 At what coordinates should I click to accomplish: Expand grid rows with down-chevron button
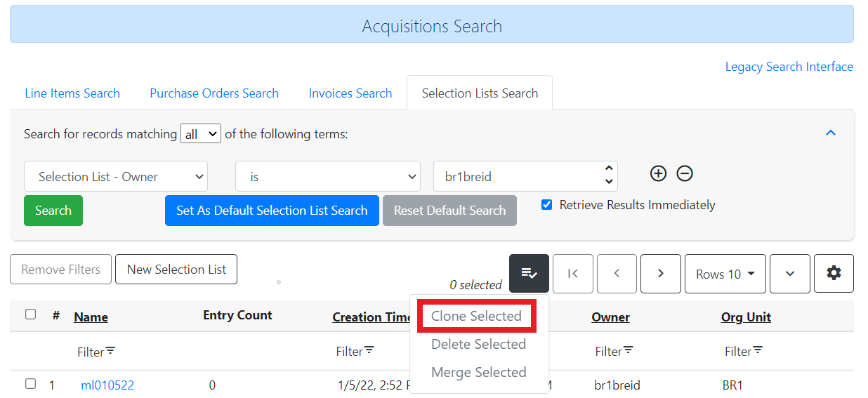coord(790,274)
